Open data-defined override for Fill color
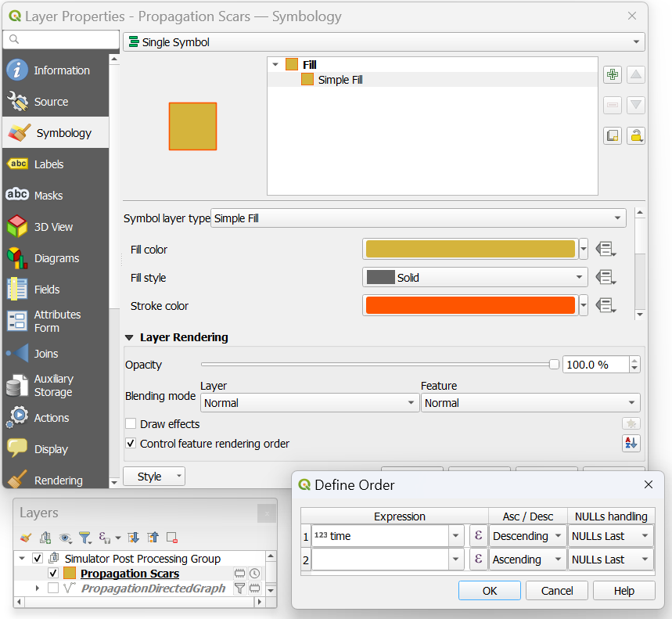The height and width of the screenshot is (619, 672). point(606,249)
